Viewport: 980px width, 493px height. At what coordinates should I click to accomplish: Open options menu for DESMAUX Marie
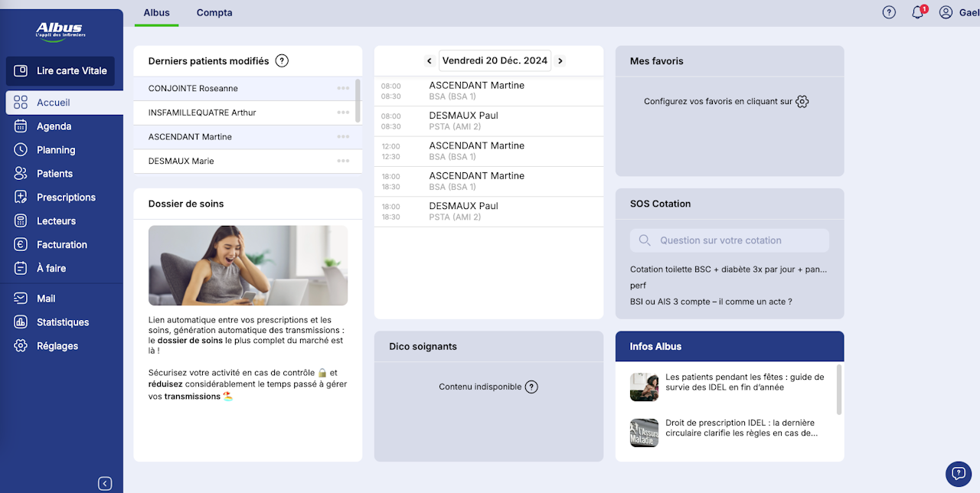343,161
